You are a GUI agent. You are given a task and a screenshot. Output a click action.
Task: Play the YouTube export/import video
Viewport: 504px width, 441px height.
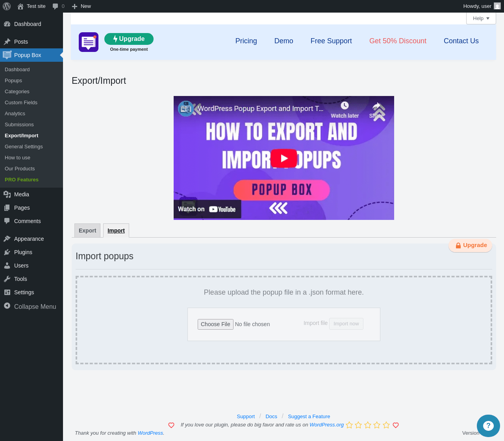point(284,158)
